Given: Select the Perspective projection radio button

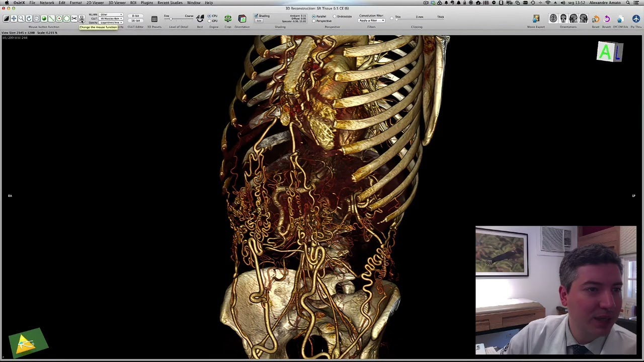Looking at the screenshot, I should tap(314, 21).
